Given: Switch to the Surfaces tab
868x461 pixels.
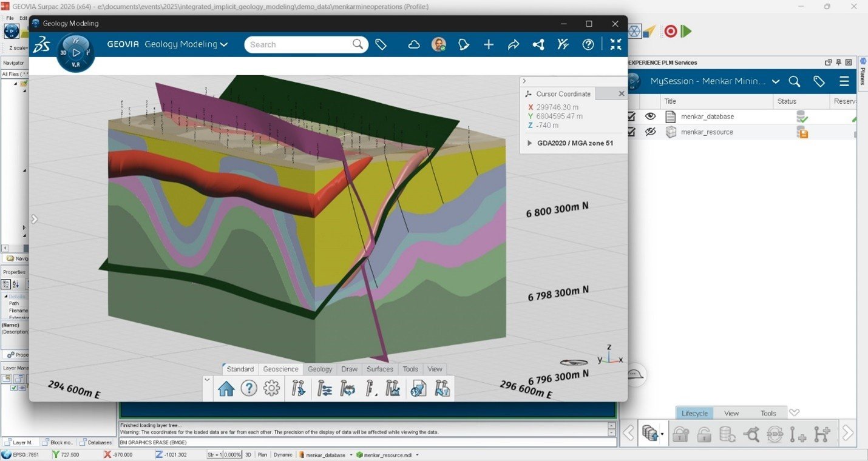Looking at the screenshot, I should coord(380,369).
